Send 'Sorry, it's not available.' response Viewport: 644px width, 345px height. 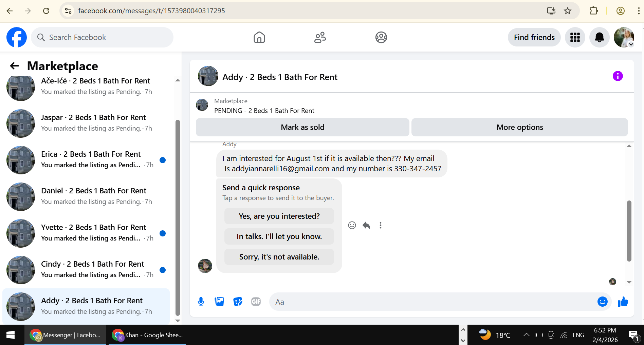pos(279,257)
